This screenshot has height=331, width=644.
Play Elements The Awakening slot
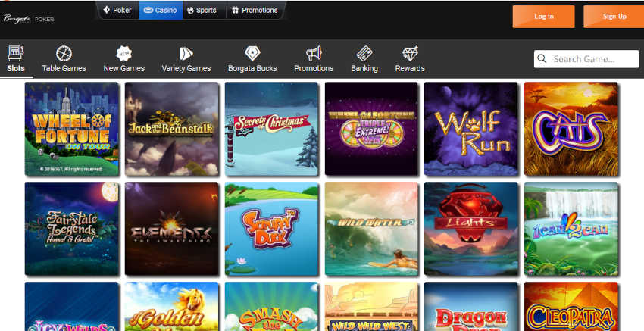172,229
